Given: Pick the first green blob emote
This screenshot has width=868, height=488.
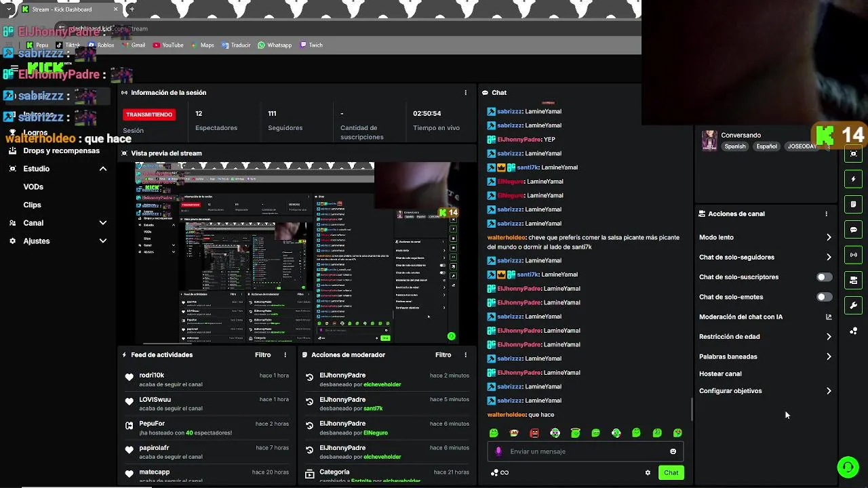Looking at the screenshot, I should 494,433.
